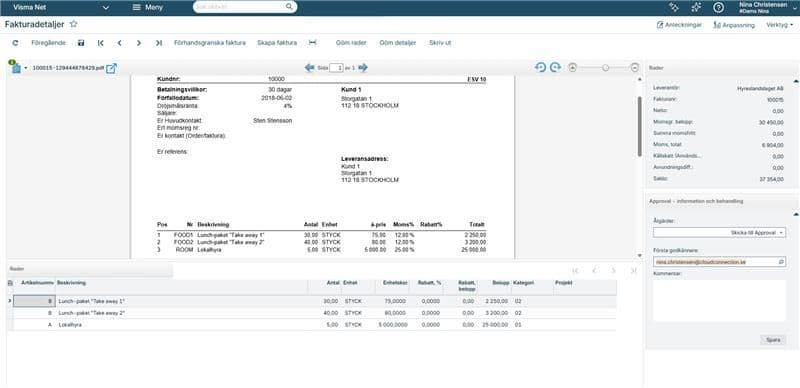Click the search magnifier icon
The image size is (800, 388).
(x=289, y=7)
